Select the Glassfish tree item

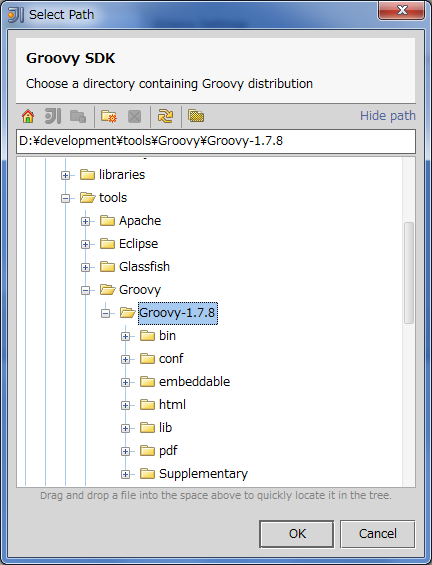pos(144,267)
